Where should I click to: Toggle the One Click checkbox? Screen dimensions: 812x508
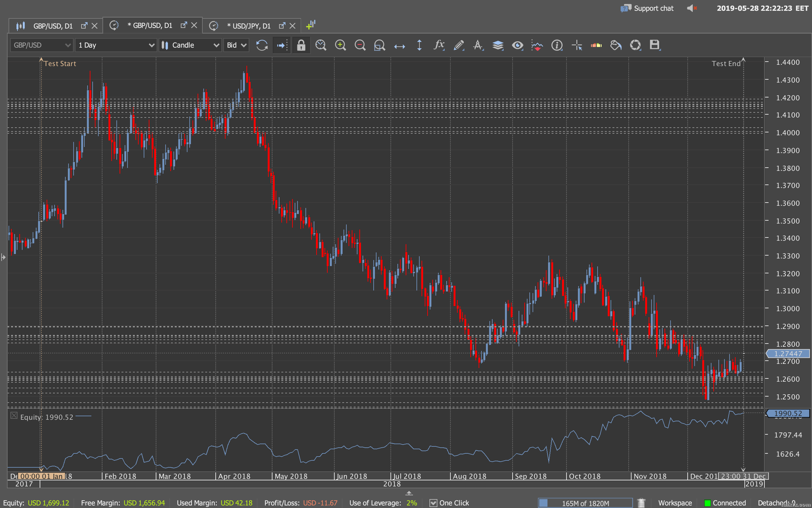coord(433,503)
